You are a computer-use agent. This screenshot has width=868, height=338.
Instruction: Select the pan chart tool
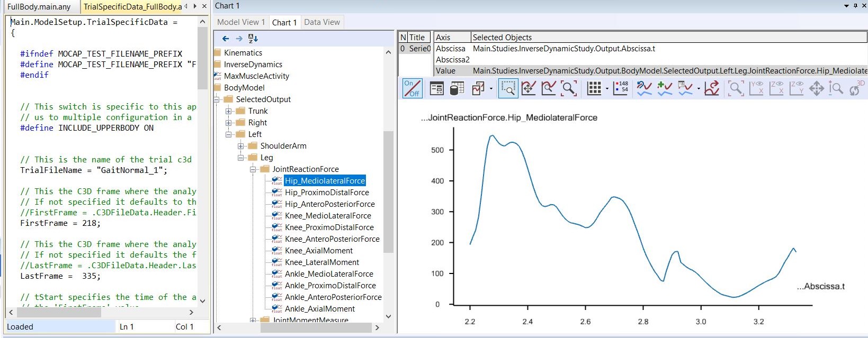(x=529, y=88)
